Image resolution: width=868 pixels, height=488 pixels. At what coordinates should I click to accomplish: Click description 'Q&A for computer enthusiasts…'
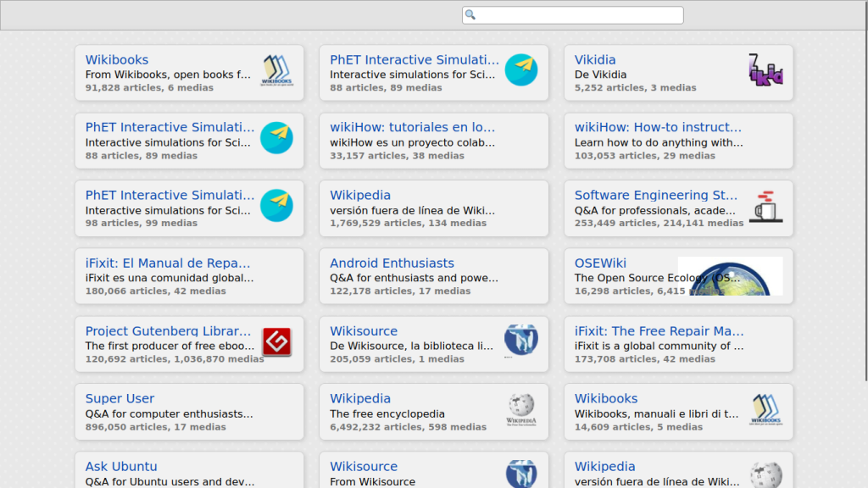coord(169,414)
